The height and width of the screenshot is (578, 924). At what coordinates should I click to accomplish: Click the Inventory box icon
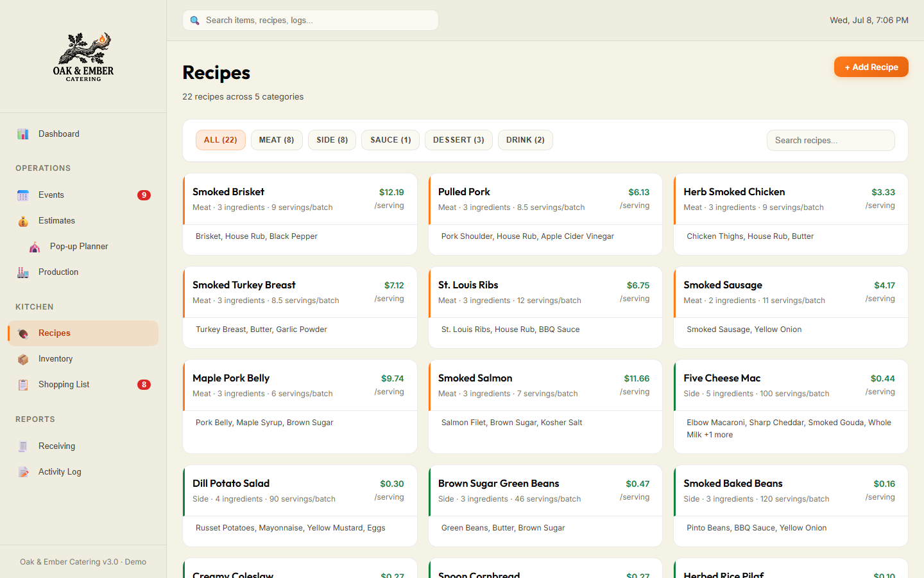(23, 359)
